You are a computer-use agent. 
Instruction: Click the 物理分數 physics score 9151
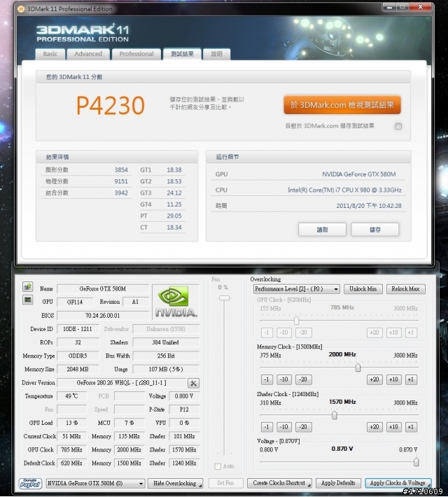[x=121, y=181]
